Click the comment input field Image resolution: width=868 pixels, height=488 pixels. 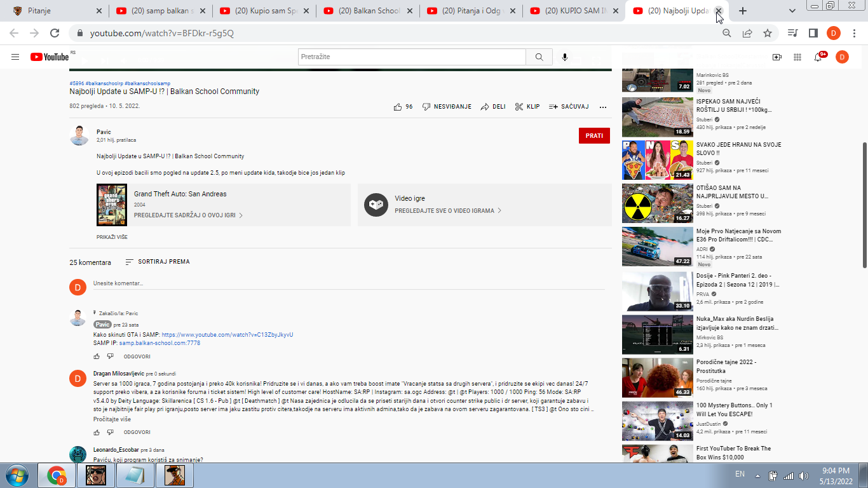(x=349, y=283)
